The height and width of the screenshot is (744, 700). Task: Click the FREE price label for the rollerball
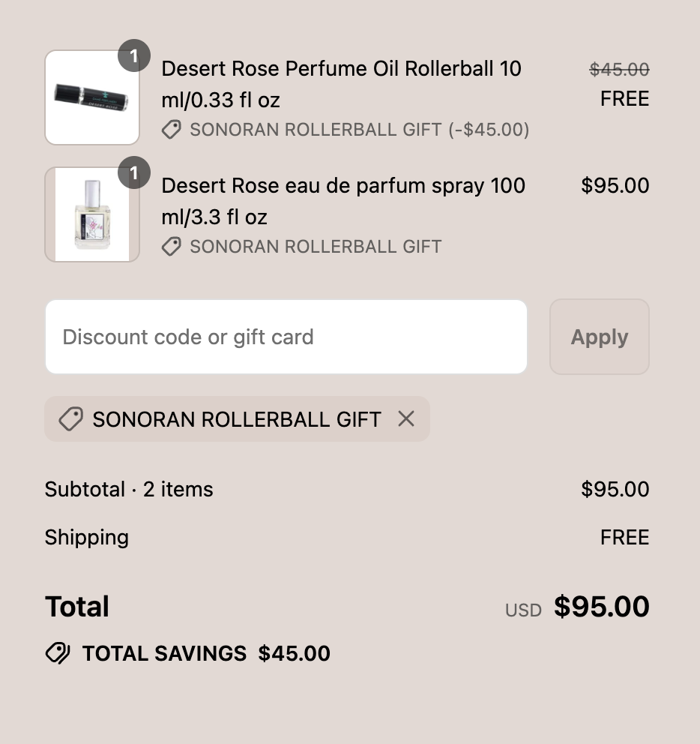point(624,99)
